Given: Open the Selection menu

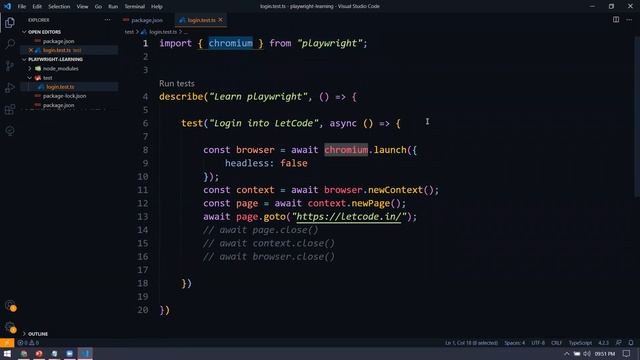Looking at the screenshot, I should point(59,7).
